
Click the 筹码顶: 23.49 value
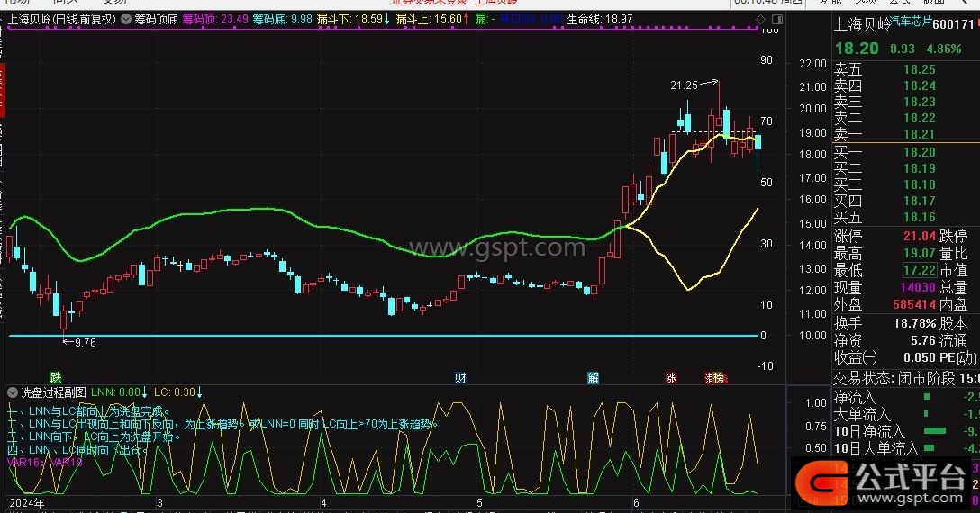click(215, 20)
